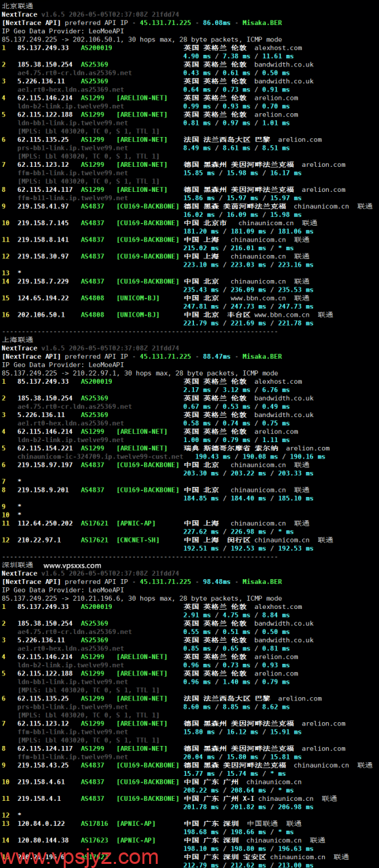Click hop IP address 62.115.154.221
Viewport: 379px width, 868px height.
point(45,448)
